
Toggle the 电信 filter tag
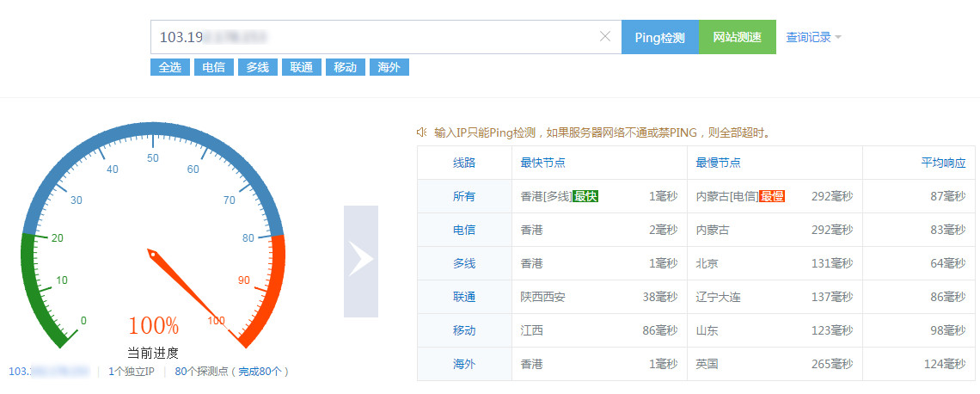coord(213,67)
